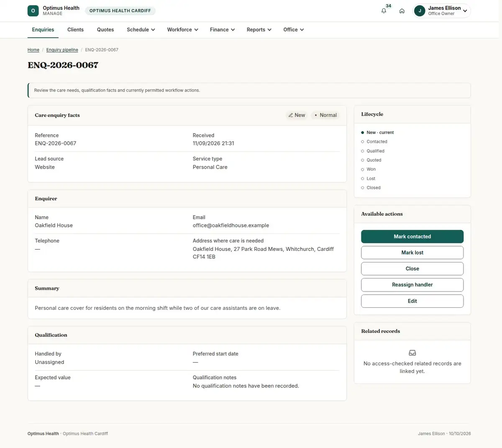Click James Ellison's avatar circle
This screenshot has height=448, width=502.
point(420,11)
